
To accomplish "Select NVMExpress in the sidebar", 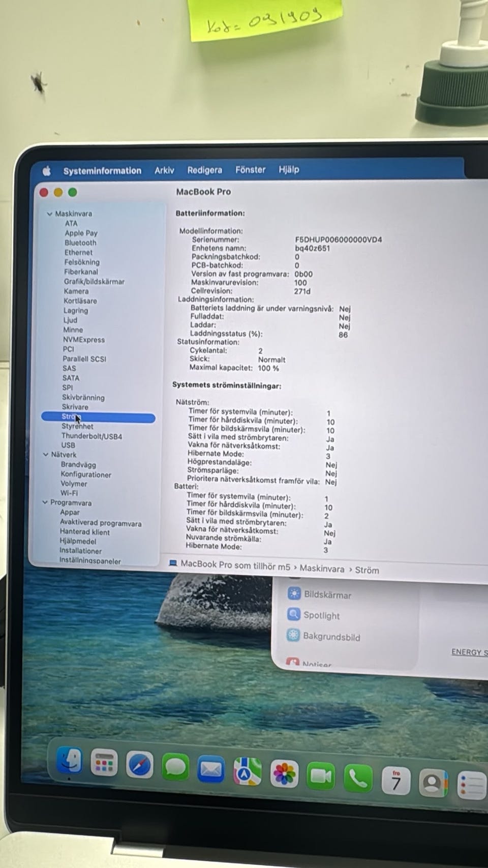I will 84,339.
